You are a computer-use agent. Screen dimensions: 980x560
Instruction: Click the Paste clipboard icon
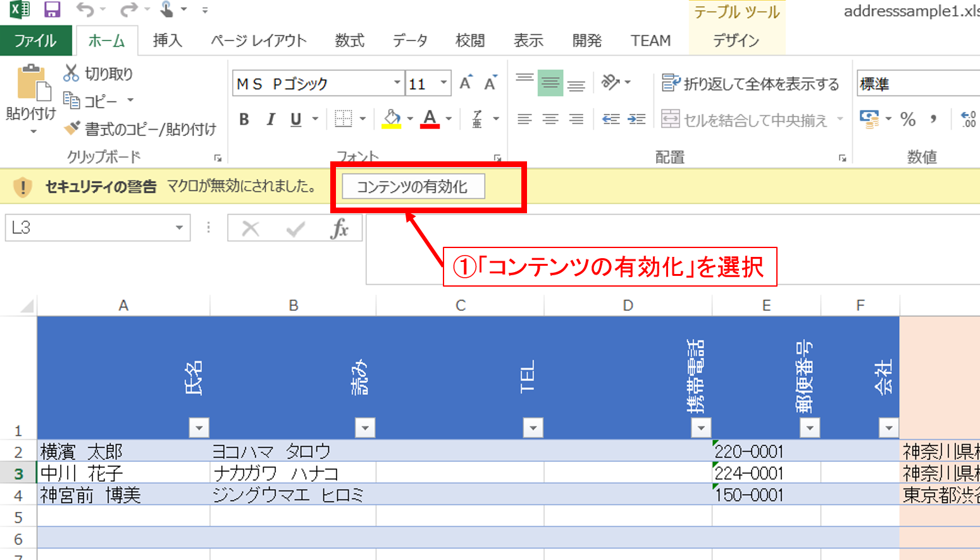pos(34,82)
